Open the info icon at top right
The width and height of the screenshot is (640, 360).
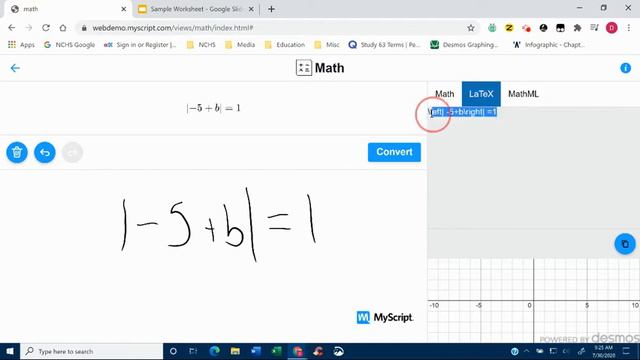point(625,68)
